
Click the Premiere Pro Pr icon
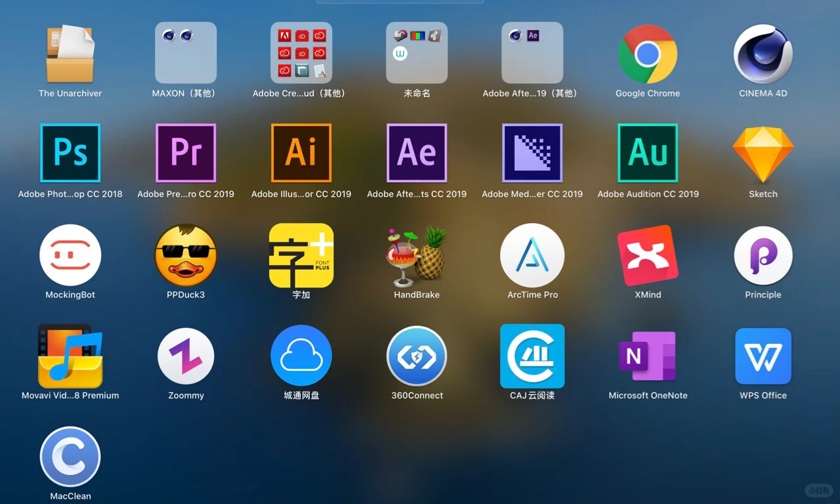(186, 153)
